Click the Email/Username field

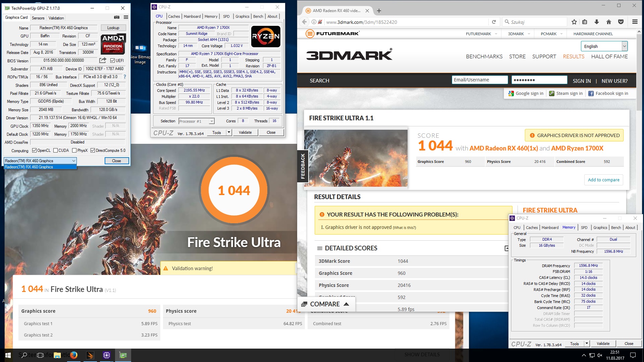pos(480,80)
